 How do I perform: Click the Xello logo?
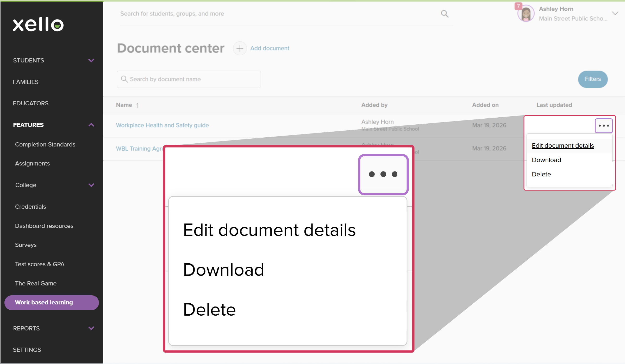coord(38,24)
